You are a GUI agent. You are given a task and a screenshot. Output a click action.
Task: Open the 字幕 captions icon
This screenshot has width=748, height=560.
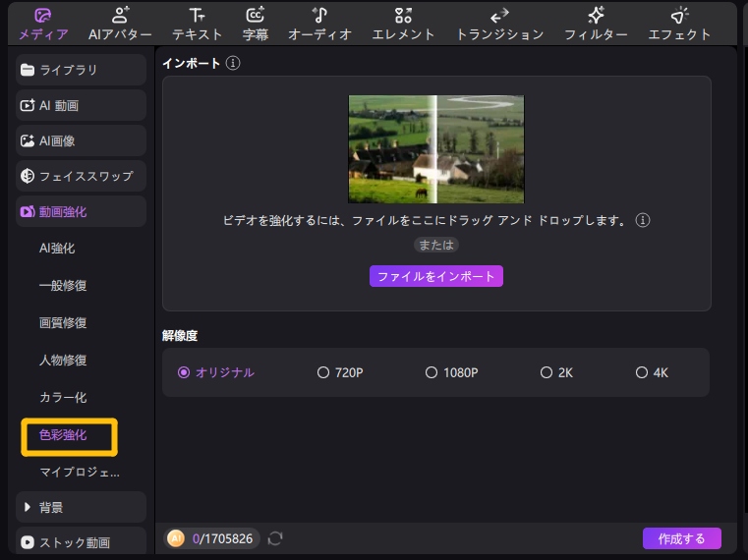click(x=256, y=16)
